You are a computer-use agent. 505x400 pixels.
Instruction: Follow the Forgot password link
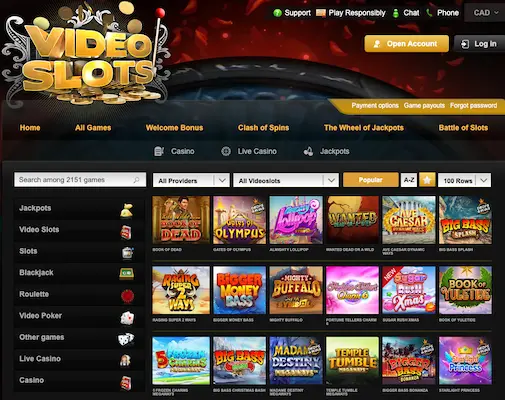473,105
